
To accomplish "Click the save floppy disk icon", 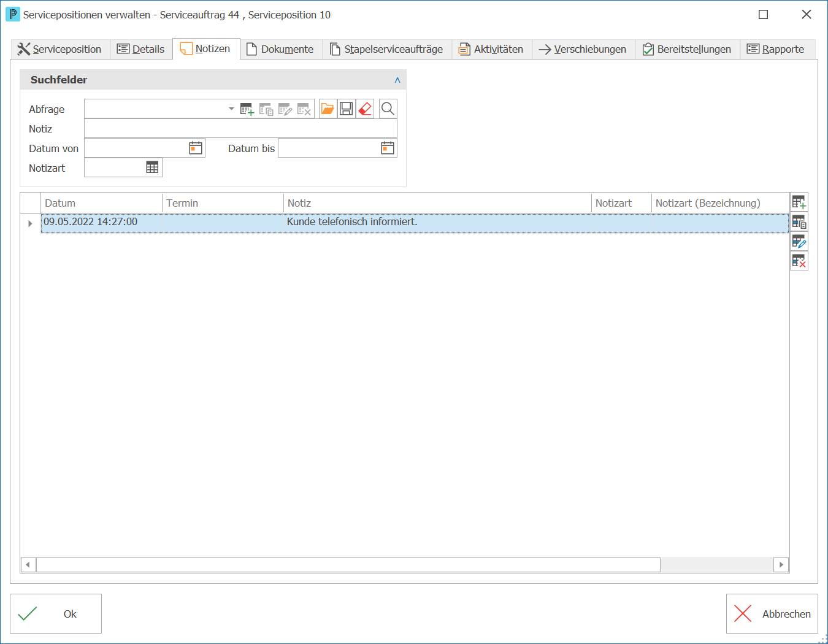I will coord(347,109).
